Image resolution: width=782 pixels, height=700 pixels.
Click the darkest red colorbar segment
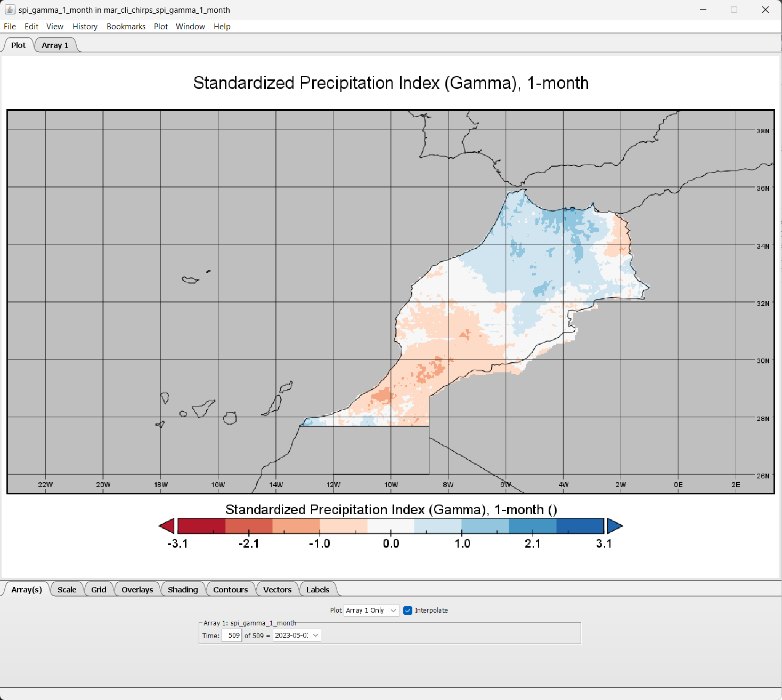coord(201,526)
